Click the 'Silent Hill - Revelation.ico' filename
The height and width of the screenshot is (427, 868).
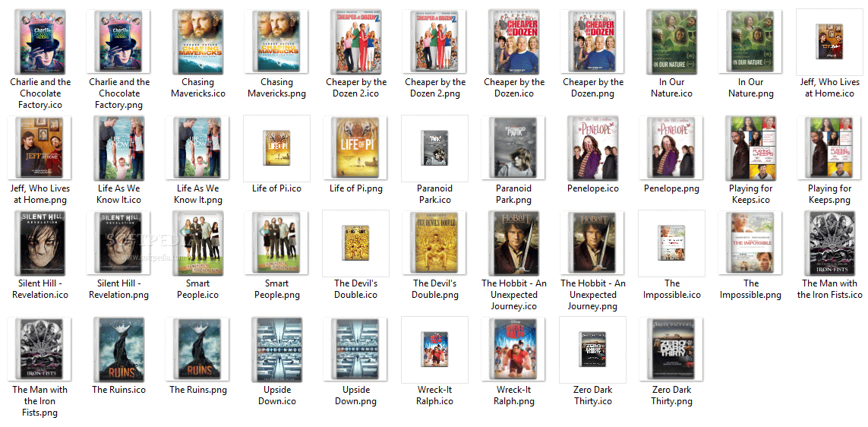[39, 289]
